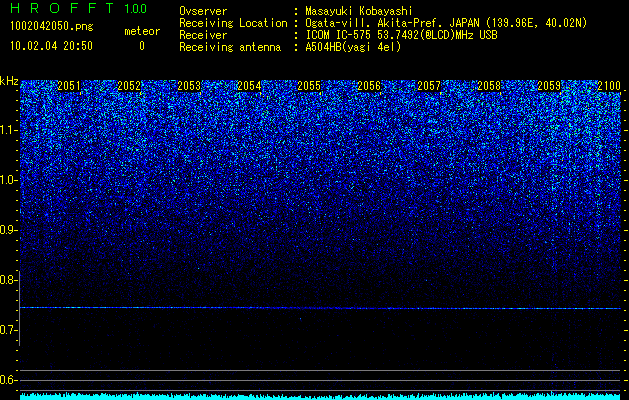Click the observer name Masayuki Kobayashi
Screen dimensions: 629x400
click(x=359, y=11)
